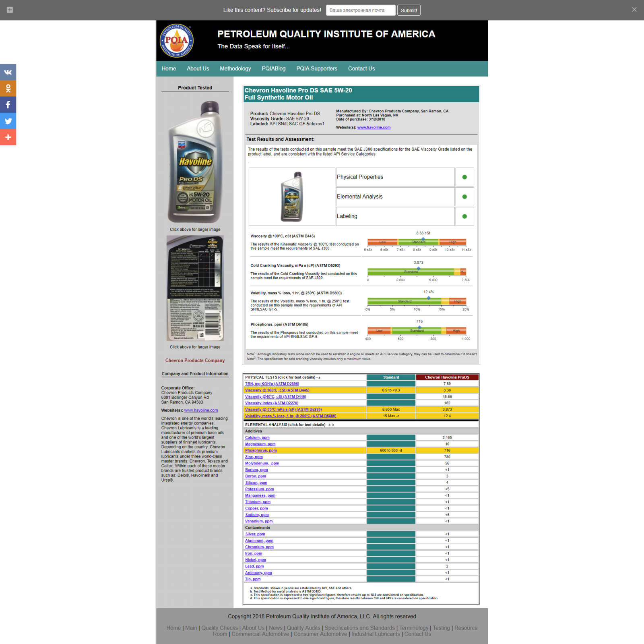The height and width of the screenshot is (644, 644).
Task: Open the PQIA Supporters menu item
Action: pyautogui.click(x=317, y=68)
